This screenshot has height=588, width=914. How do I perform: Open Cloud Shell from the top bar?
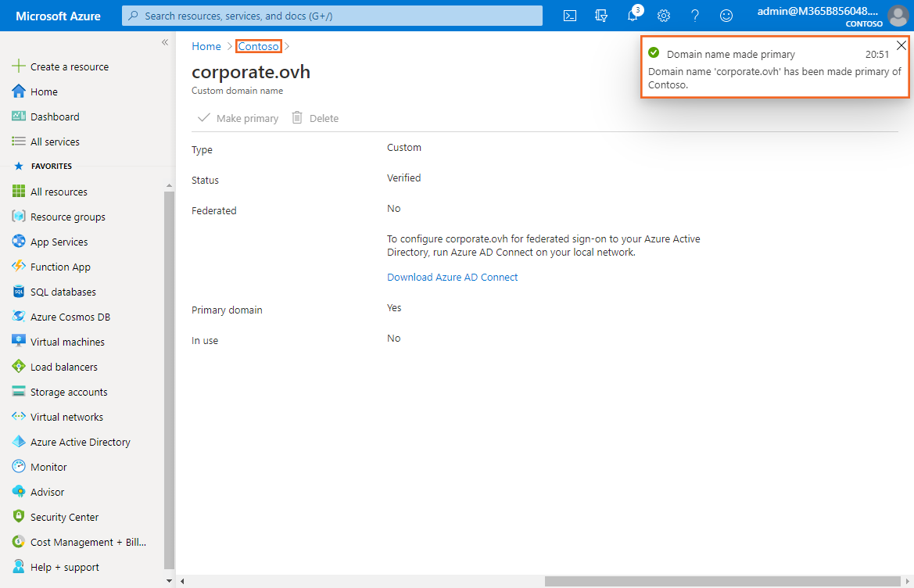tap(571, 16)
